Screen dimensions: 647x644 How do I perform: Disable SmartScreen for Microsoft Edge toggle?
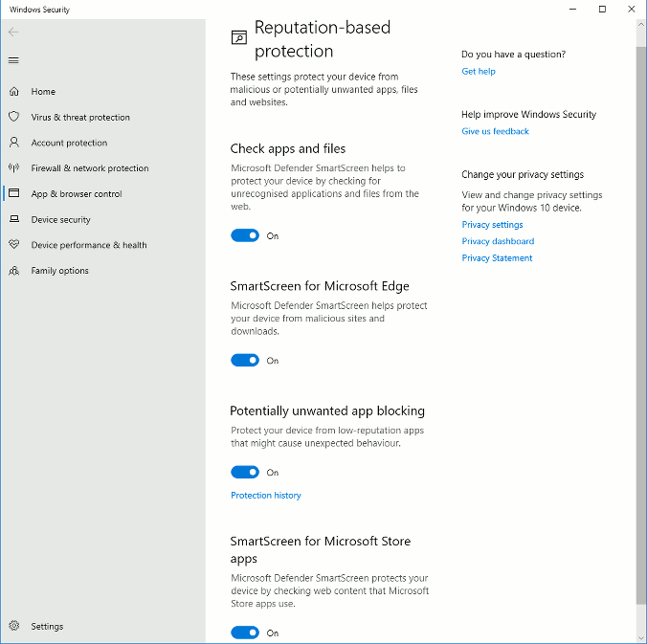pyautogui.click(x=245, y=360)
